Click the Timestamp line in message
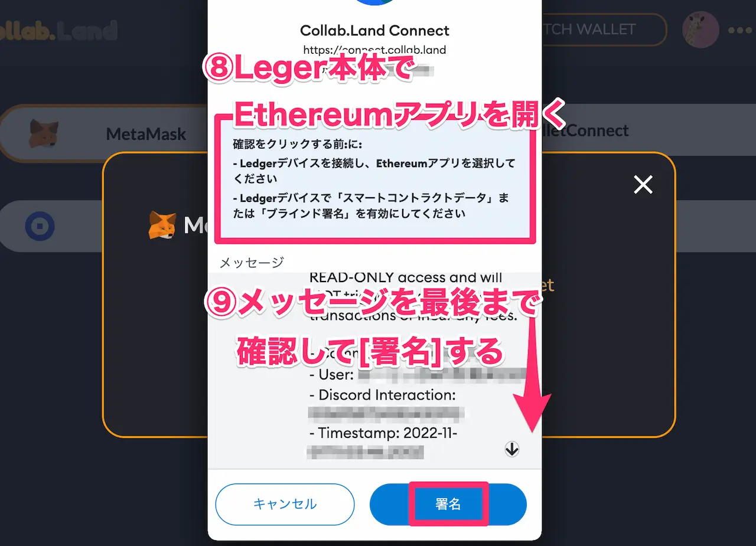 [x=384, y=433]
